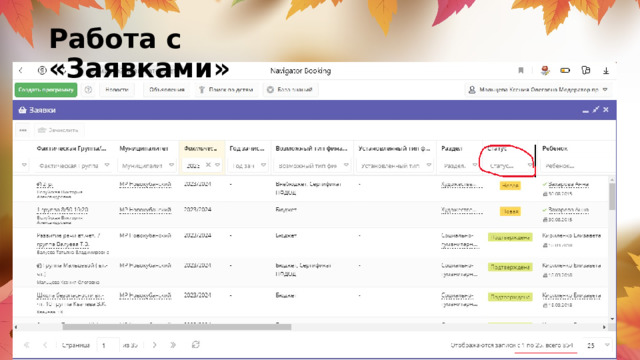
Task: Open the three-dots menu above the table
Action: click(23, 130)
